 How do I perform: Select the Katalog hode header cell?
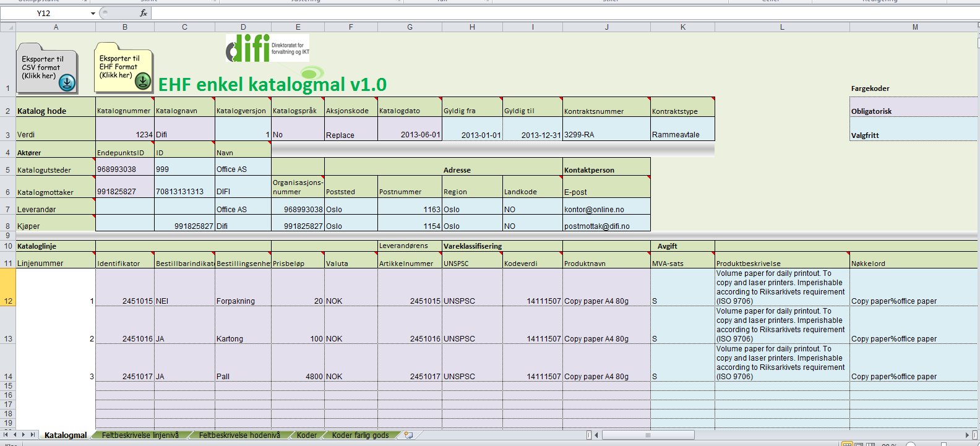point(56,107)
